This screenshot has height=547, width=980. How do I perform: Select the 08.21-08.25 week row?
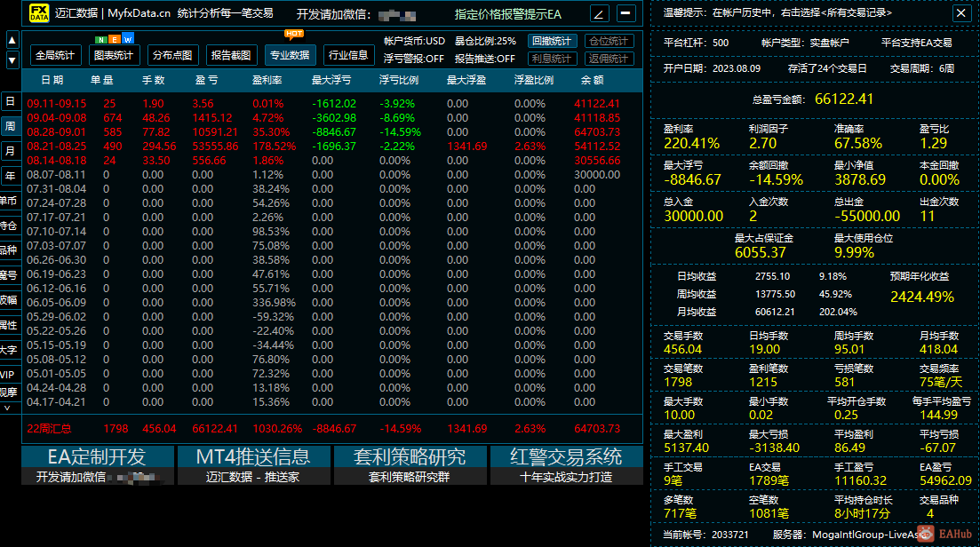point(332,147)
